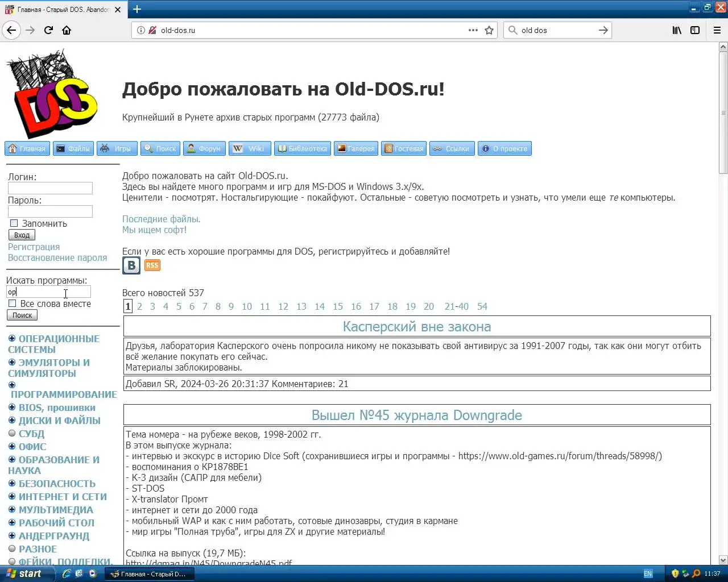728x582 pixels.
Task: Focus the Логин input field
Action: (50, 188)
